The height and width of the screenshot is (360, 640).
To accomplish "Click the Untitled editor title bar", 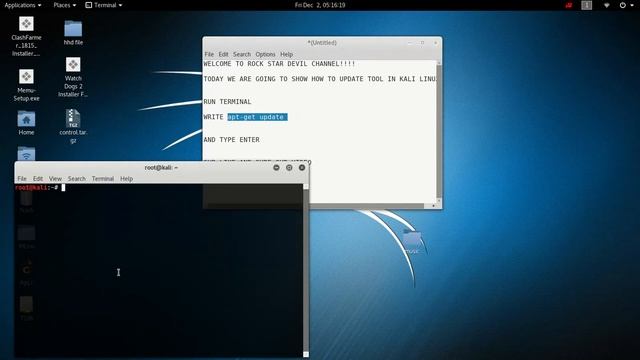I will tap(322, 43).
